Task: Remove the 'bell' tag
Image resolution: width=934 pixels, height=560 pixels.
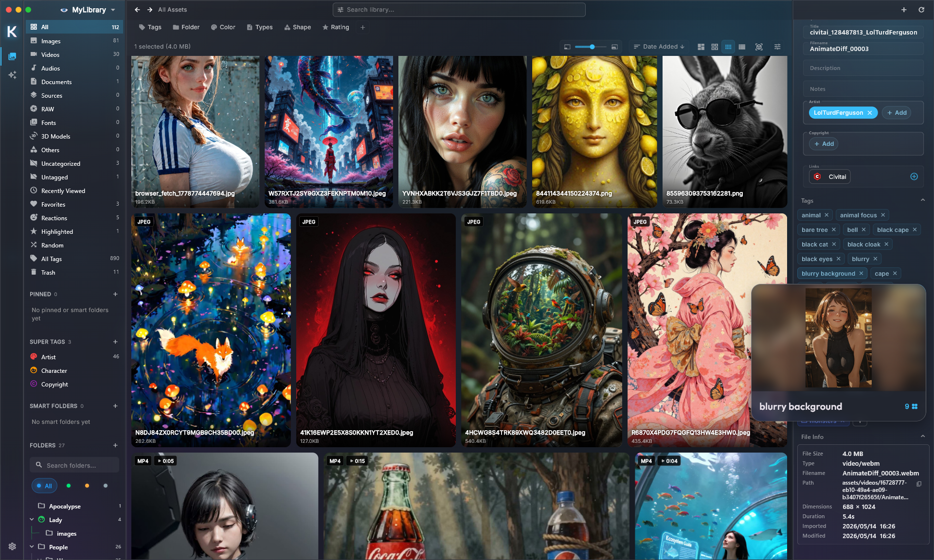Action: [x=863, y=229]
